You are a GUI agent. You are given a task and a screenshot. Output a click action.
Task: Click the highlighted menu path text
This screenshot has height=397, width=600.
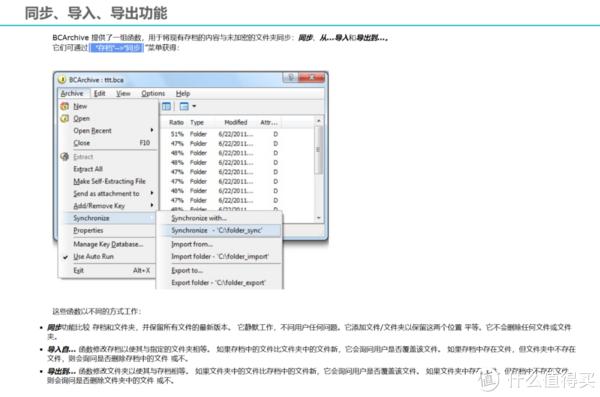coord(117,48)
